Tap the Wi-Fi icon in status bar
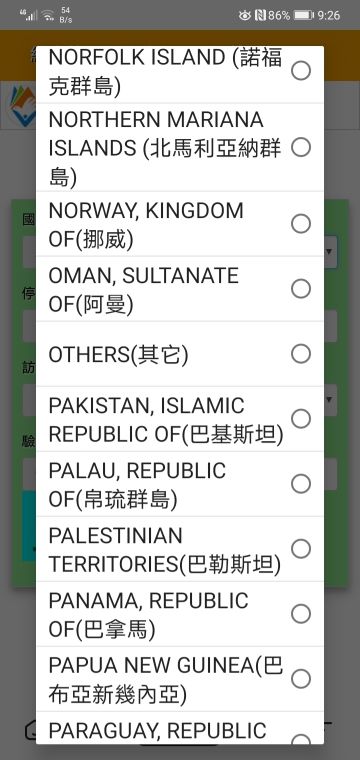 pyautogui.click(x=47, y=16)
